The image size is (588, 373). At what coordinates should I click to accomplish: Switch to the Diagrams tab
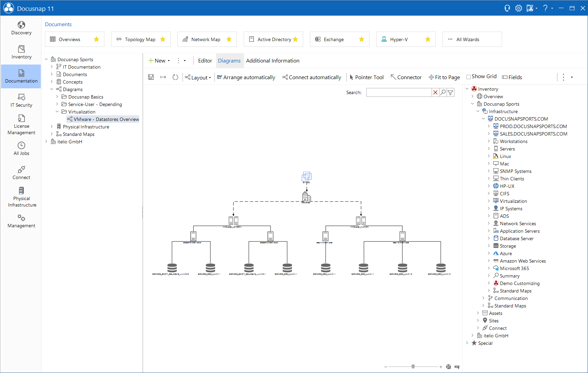[229, 61]
